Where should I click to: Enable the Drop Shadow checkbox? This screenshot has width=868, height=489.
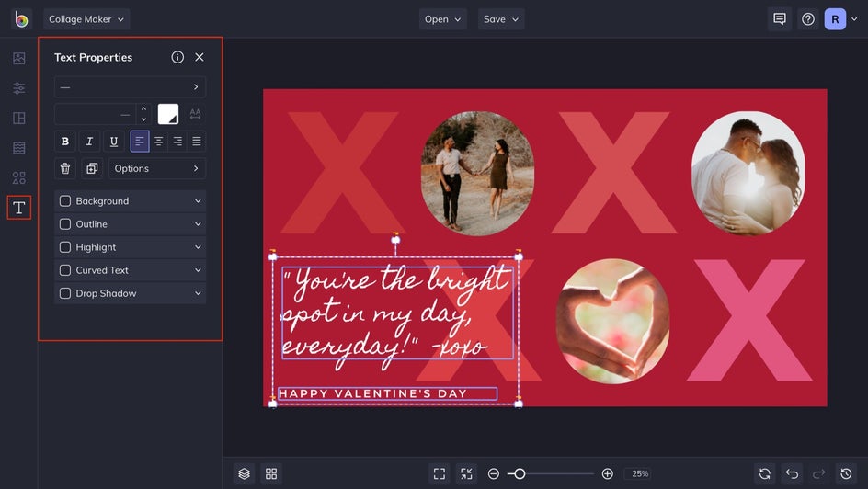click(x=64, y=293)
